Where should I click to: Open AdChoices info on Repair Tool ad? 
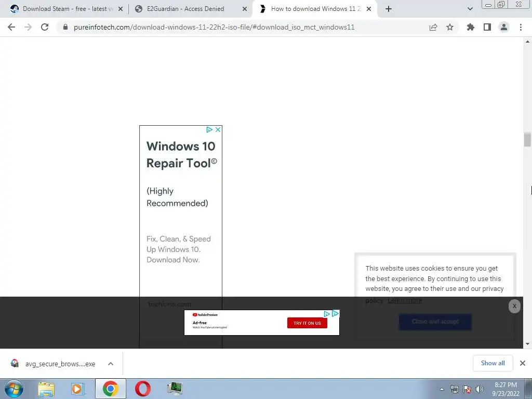[x=209, y=129]
